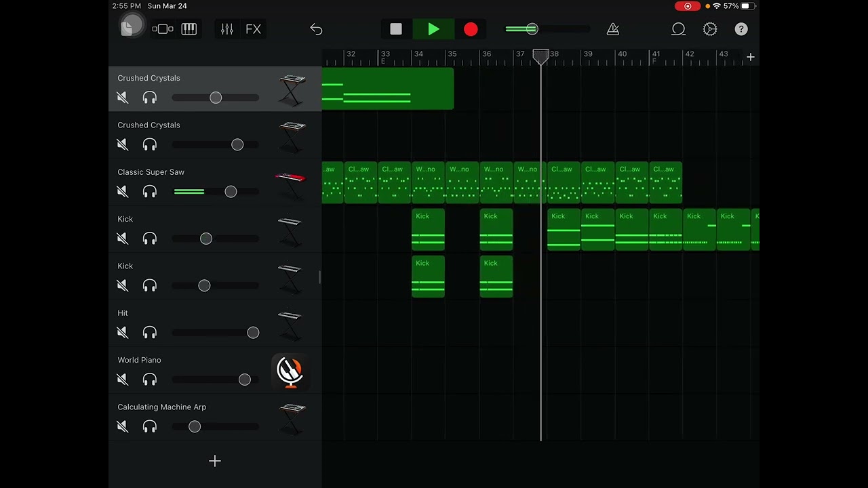Solo the upper Kick track
Image resolution: width=868 pixels, height=488 pixels.
(150, 239)
